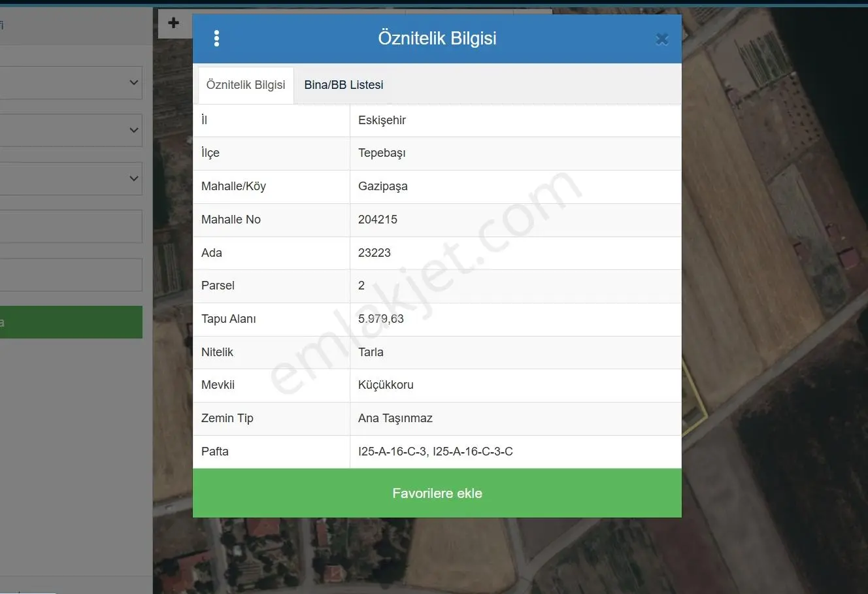Select Ada value 23223

(375, 253)
